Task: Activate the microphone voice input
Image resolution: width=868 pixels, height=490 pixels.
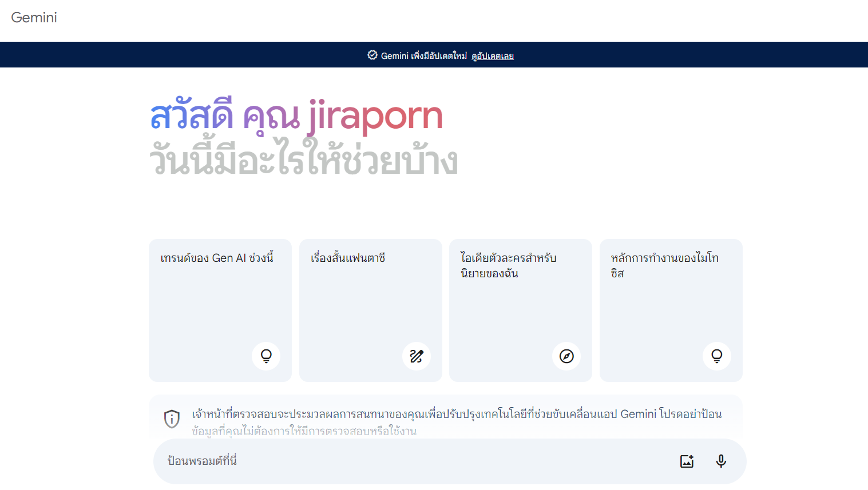Action: pyautogui.click(x=721, y=461)
